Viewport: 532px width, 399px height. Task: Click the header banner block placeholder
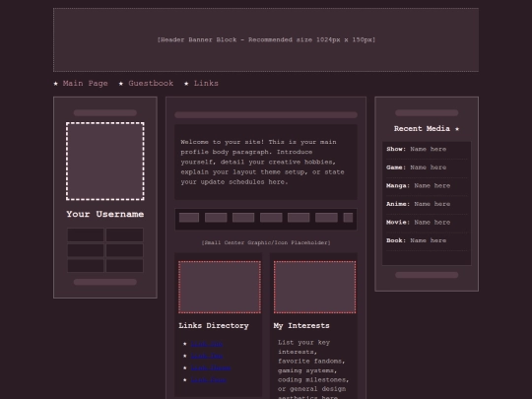266,39
